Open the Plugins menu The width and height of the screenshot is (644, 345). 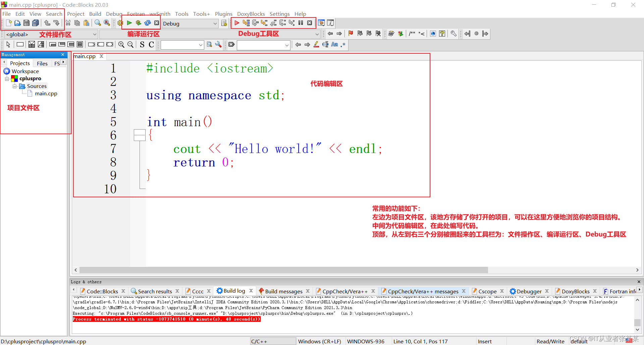(223, 14)
